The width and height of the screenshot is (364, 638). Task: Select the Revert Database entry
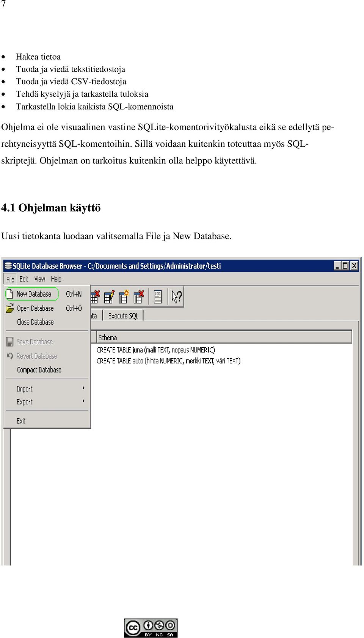(x=47, y=356)
